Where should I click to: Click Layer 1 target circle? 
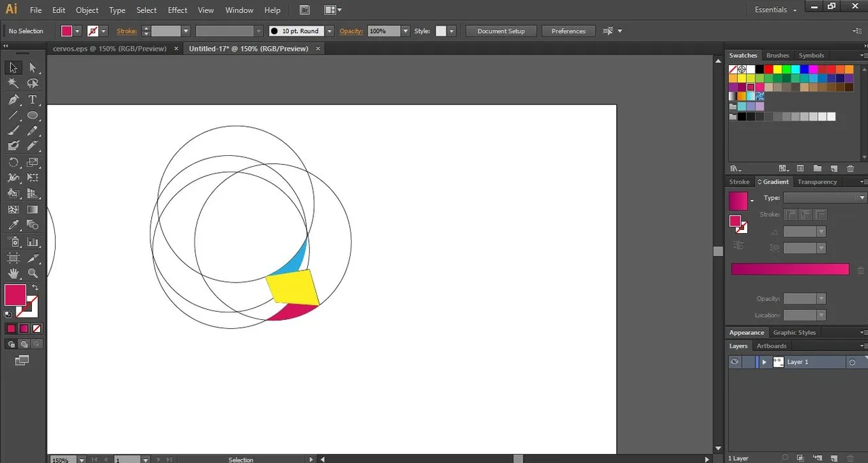point(852,363)
